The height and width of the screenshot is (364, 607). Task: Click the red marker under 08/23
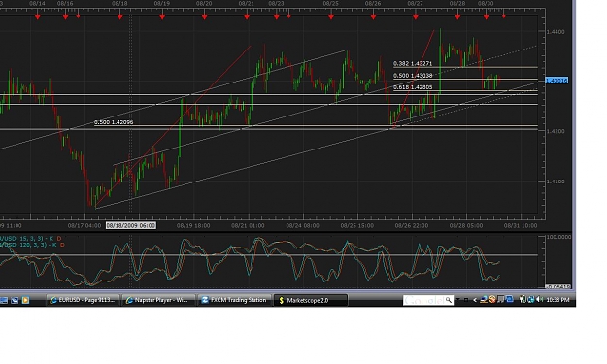pyautogui.click(x=277, y=17)
